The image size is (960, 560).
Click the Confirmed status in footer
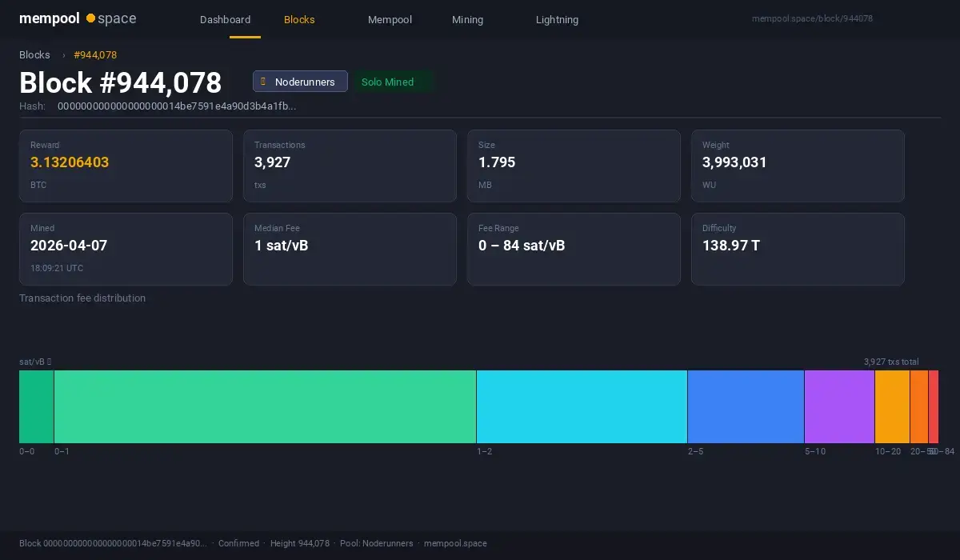238,543
